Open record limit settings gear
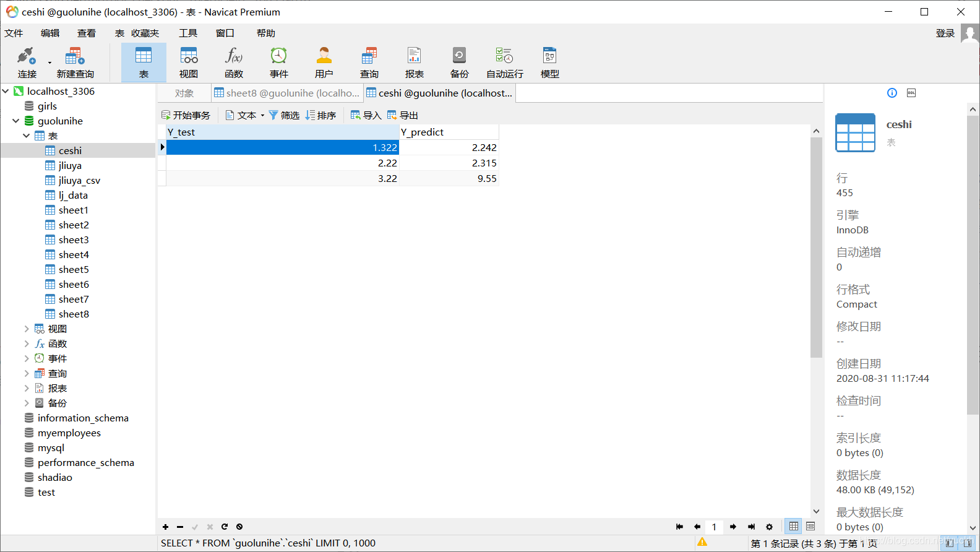980x552 pixels. click(769, 527)
